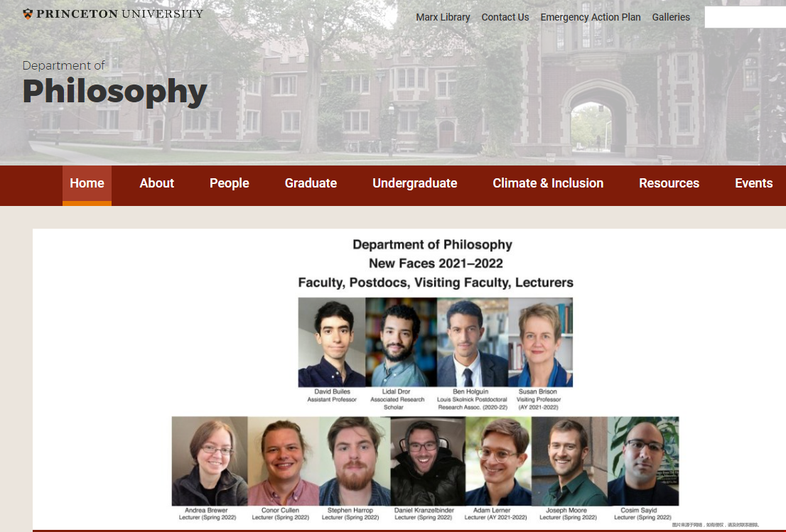Click Cosim Sayid's portrait photo
786x532 pixels.
643,461
